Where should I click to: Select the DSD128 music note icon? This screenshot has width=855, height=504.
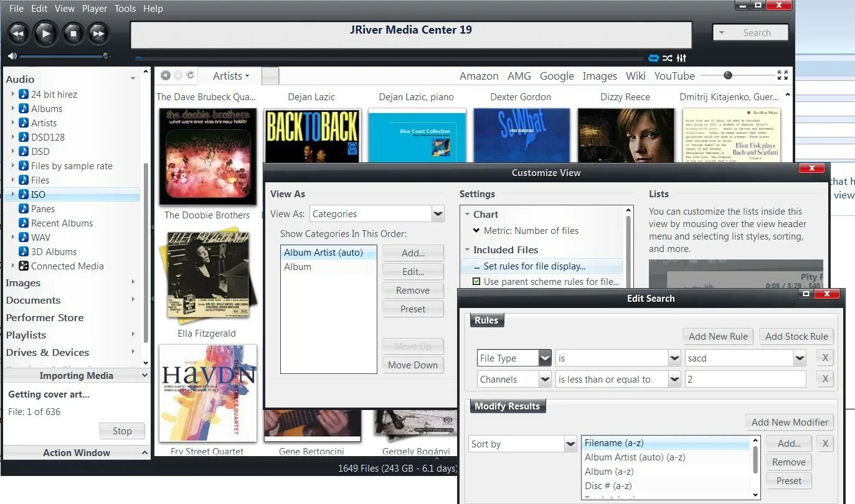point(24,137)
